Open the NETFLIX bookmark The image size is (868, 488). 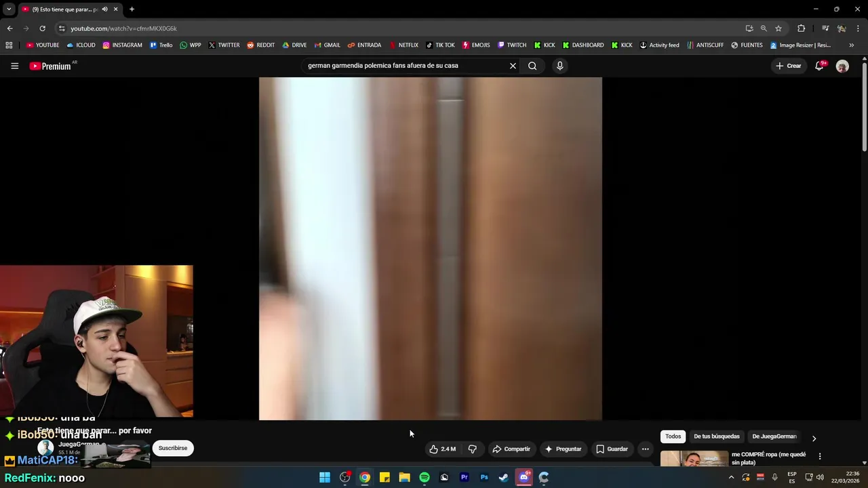tap(403, 45)
